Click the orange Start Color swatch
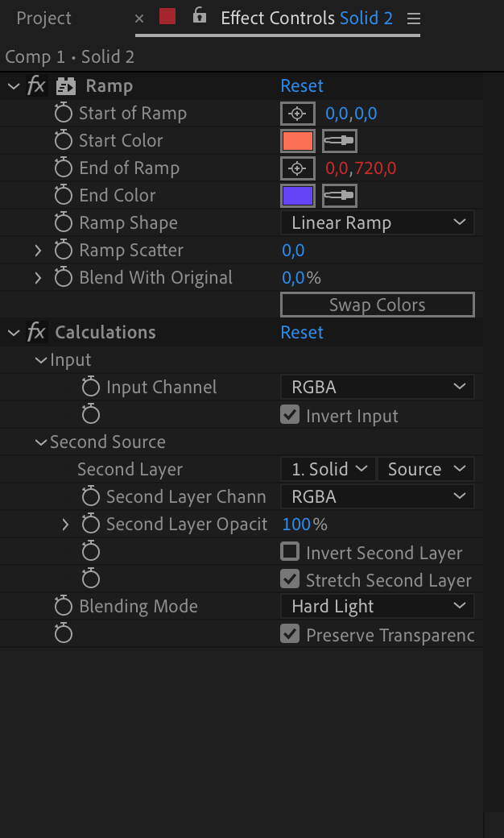 (x=298, y=141)
